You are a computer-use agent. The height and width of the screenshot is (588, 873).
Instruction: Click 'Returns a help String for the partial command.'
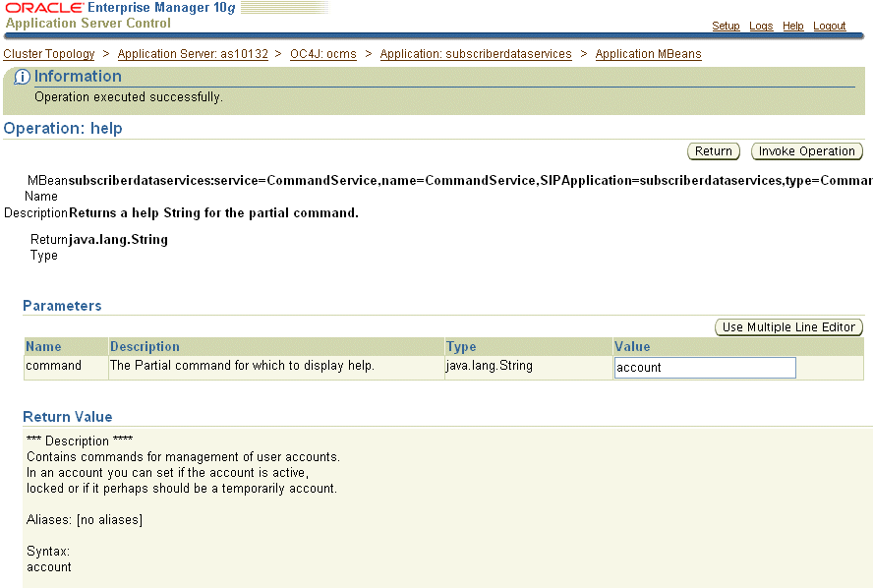tap(213, 212)
